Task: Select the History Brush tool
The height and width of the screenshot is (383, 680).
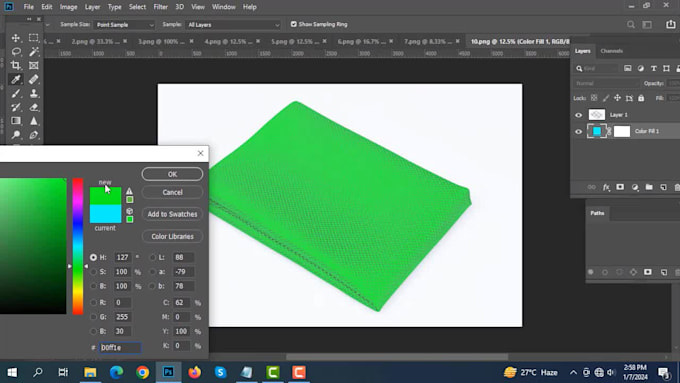Action: (x=16, y=107)
